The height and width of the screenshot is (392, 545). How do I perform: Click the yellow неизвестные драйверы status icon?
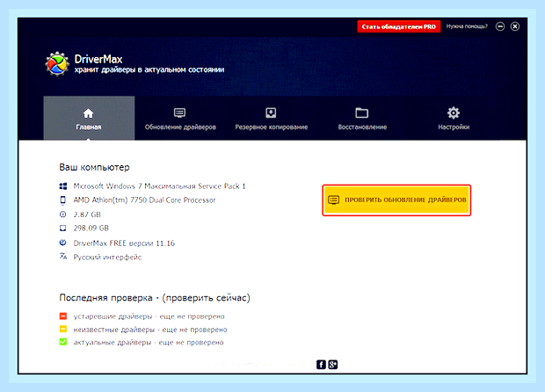(63, 329)
